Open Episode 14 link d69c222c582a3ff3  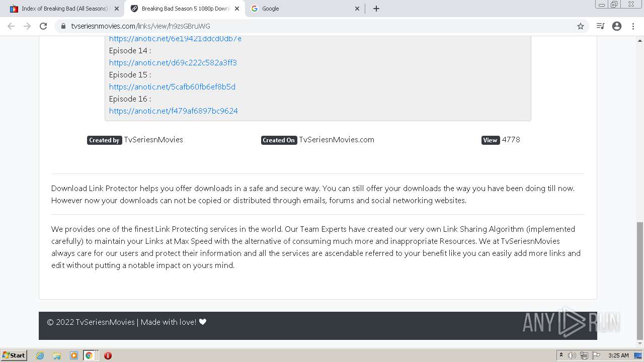pos(173,63)
